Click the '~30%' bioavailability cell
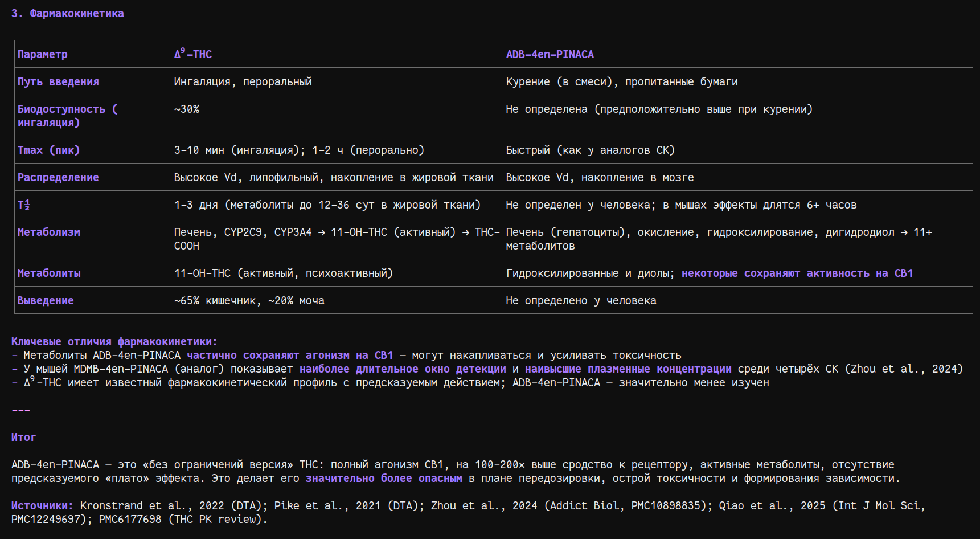 (187, 109)
